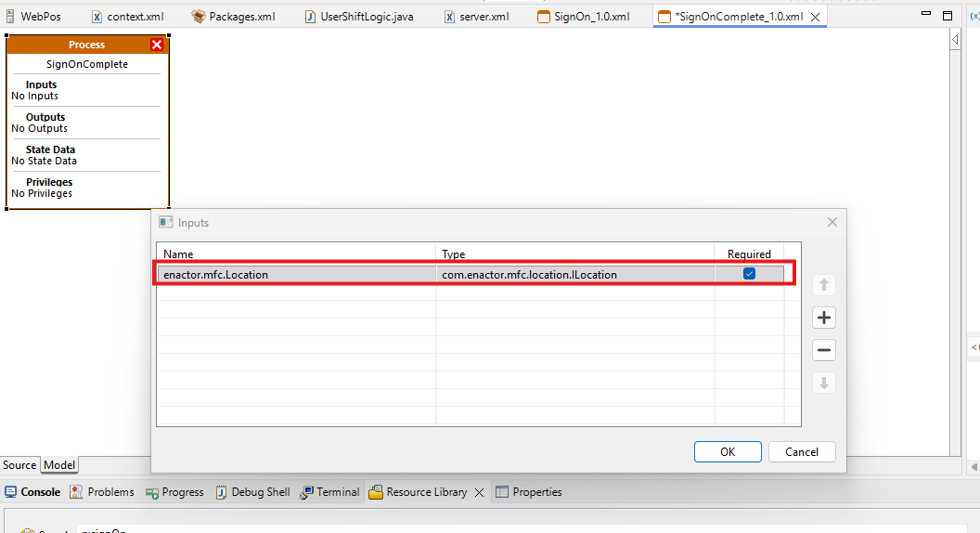Expand the palette with the side arrow
This screenshot has width=980, height=533.
pos(955,40)
